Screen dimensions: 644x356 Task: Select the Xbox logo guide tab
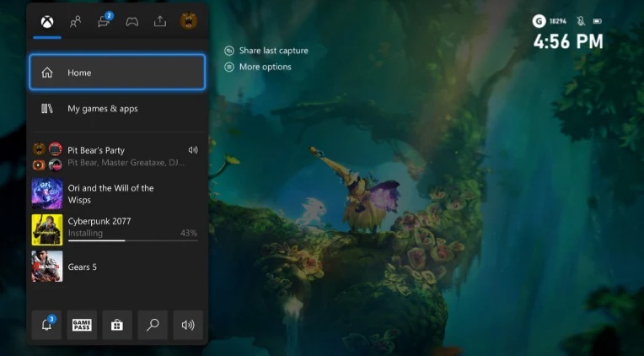pyautogui.click(x=47, y=22)
